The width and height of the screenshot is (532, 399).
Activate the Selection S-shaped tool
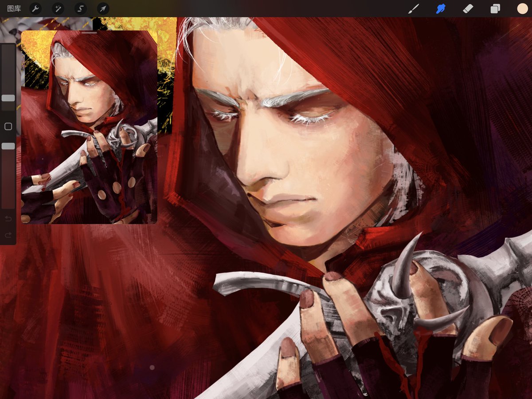coord(81,8)
